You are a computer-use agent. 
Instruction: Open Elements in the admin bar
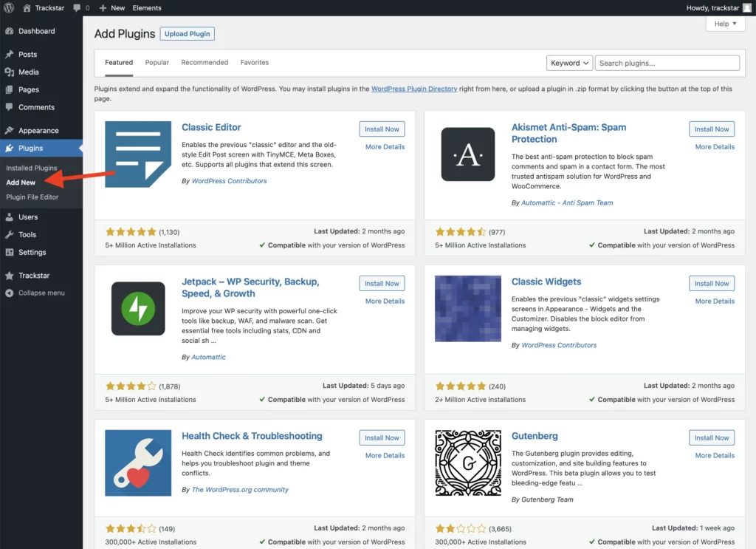click(147, 7)
